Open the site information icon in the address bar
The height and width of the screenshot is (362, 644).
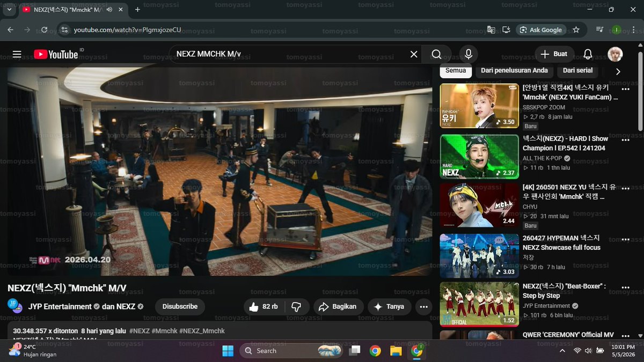click(x=64, y=30)
